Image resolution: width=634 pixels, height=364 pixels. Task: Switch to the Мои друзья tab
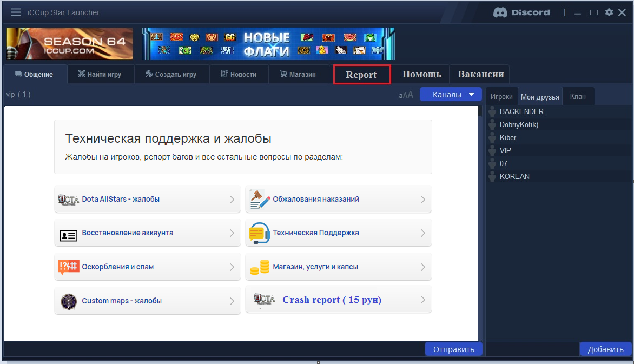[x=540, y=97]
